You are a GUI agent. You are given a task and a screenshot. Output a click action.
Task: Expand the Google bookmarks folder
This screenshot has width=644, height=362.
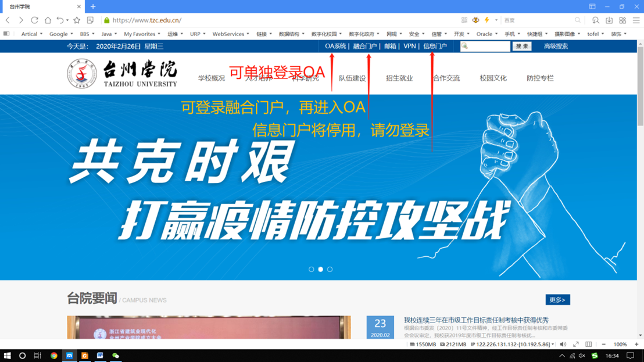coord(60,34)
